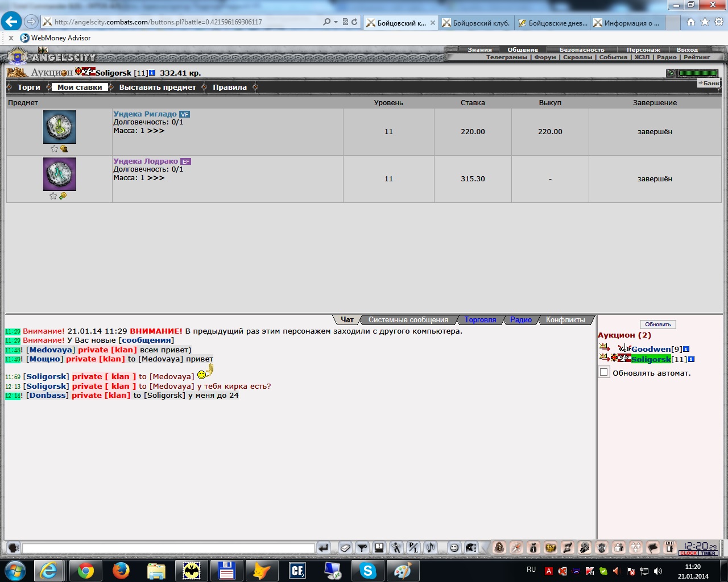Viewport: 728px width, 582px height.
Task: Select the Мои ставки tab
Action: [x=80, y=88]
